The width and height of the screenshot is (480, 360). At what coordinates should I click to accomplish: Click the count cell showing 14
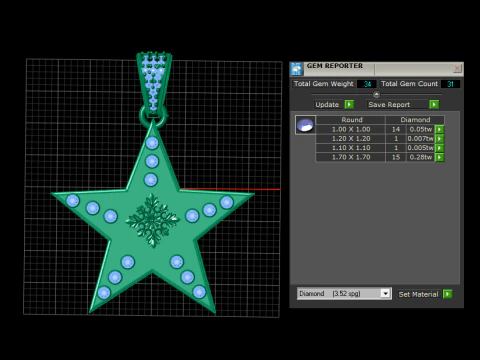pos(396,129)
